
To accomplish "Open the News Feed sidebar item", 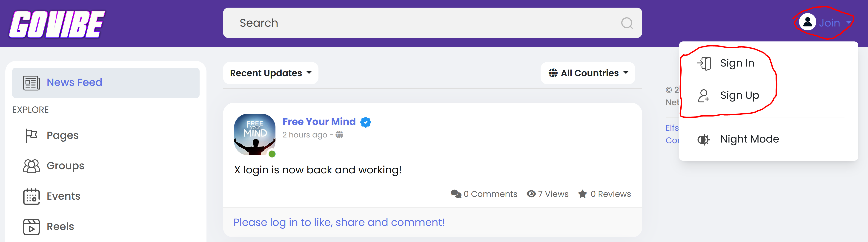I will (74, 83).
